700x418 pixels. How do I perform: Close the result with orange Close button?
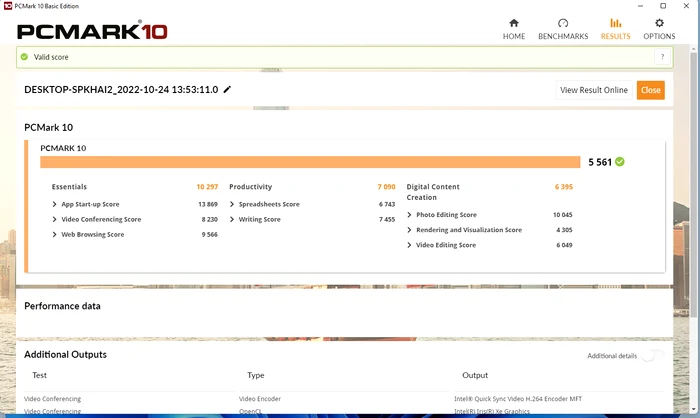(650, 90)
